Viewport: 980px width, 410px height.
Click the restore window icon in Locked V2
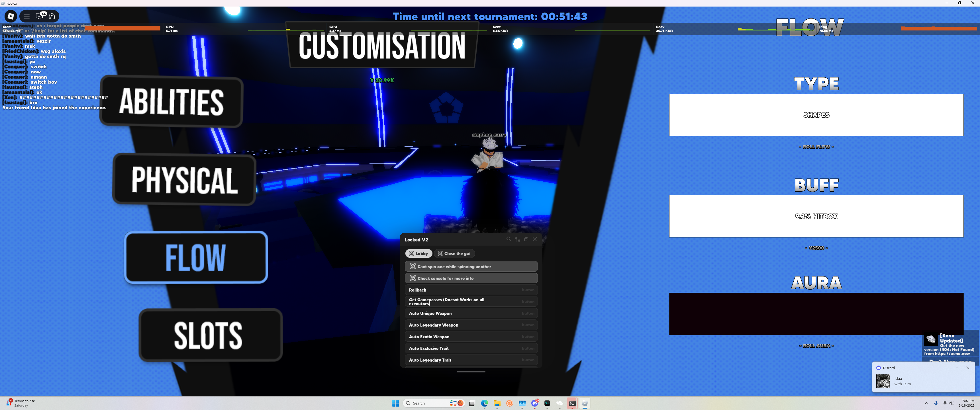(526, 239)
